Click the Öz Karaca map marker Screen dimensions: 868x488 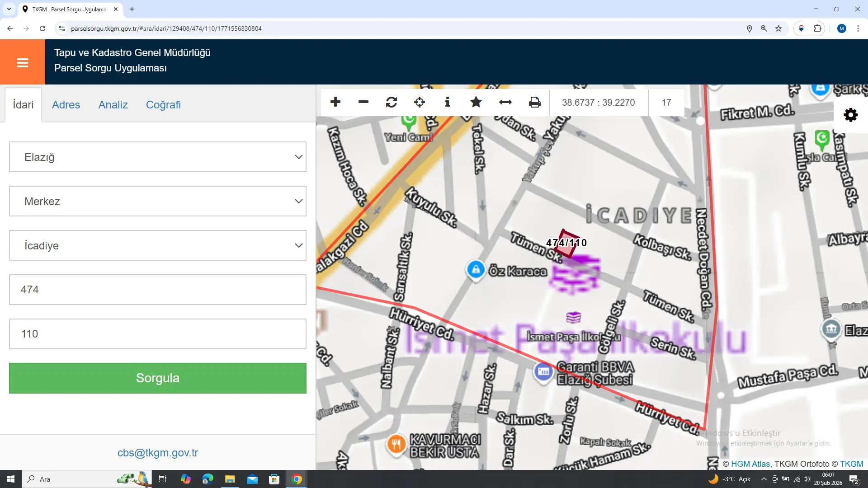tap(476, 270)
